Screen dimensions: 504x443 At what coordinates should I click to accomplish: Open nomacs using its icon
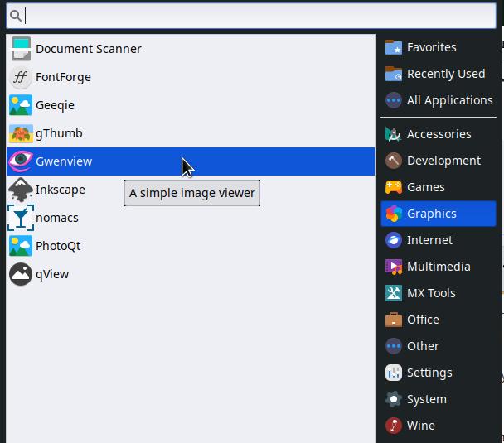(21, 218)
